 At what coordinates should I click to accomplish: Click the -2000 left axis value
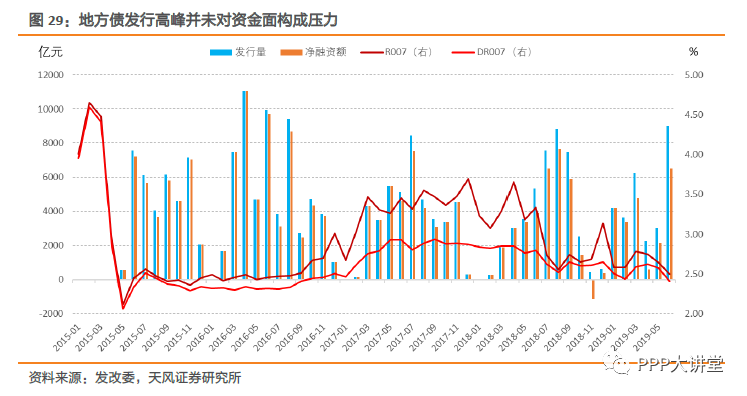[x=51, y=314]
